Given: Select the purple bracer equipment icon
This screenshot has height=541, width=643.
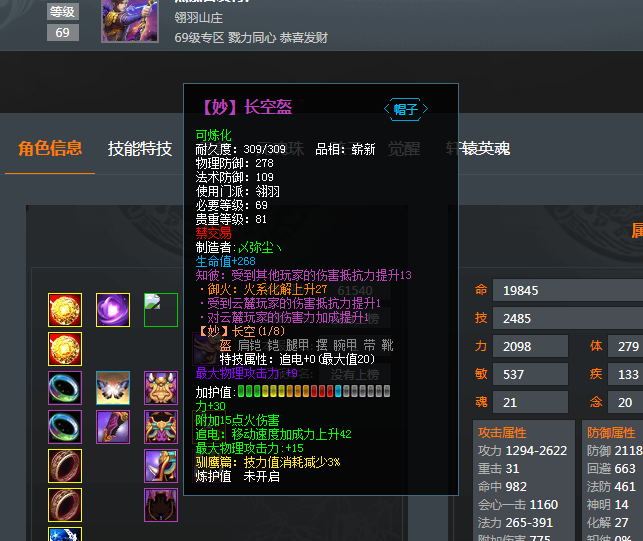Looking at the screenshot, I should click(x=113, y=427).
